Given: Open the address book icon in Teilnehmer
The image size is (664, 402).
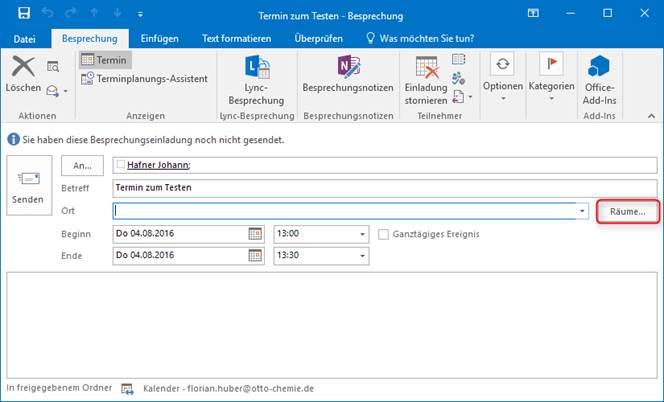Looking at the screenshot, I should [458, 59].
